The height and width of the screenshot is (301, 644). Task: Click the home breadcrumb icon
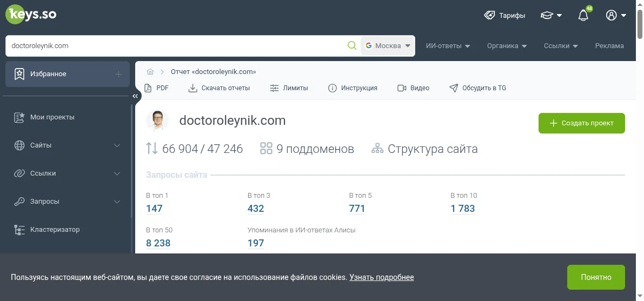150,72
